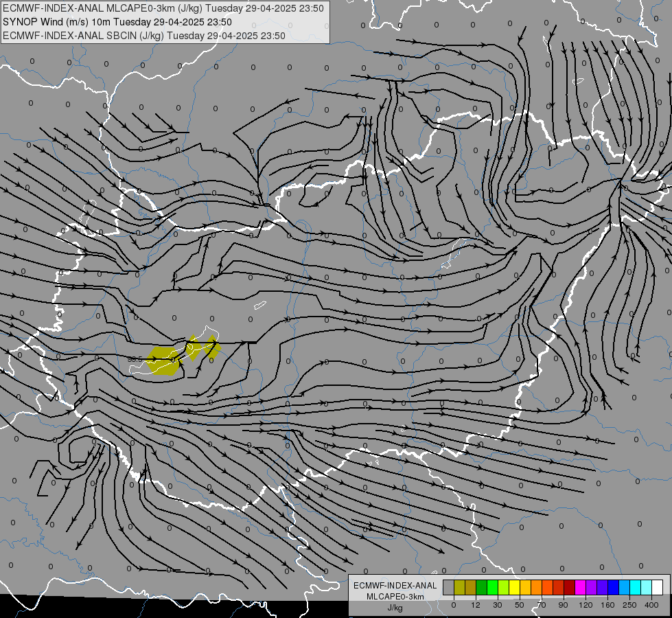672x618 pixels.
Task: Click the cyan legend swatch after 250
Action: pyautogui.click(x=636, y=587)
